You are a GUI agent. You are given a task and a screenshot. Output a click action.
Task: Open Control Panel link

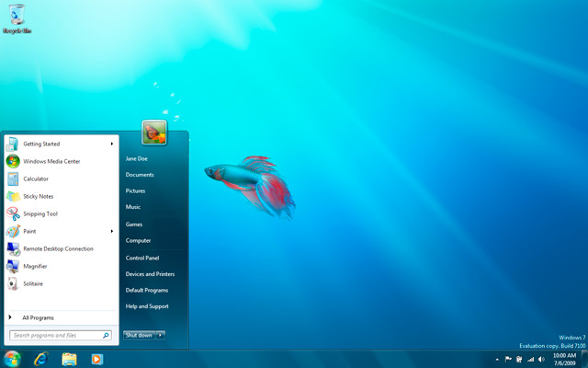pos(142,258)
